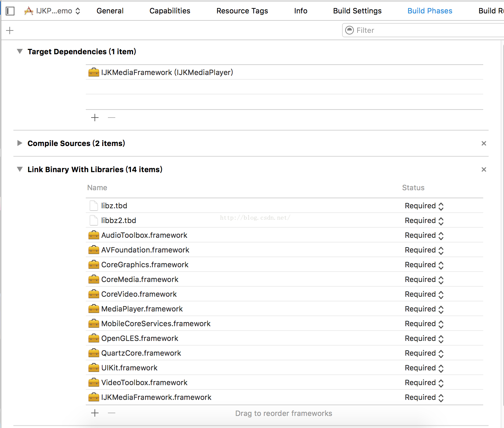Click the OpenGLES.framework toolbox icon
The image size is (504, 428).
(x=94, y=338)
